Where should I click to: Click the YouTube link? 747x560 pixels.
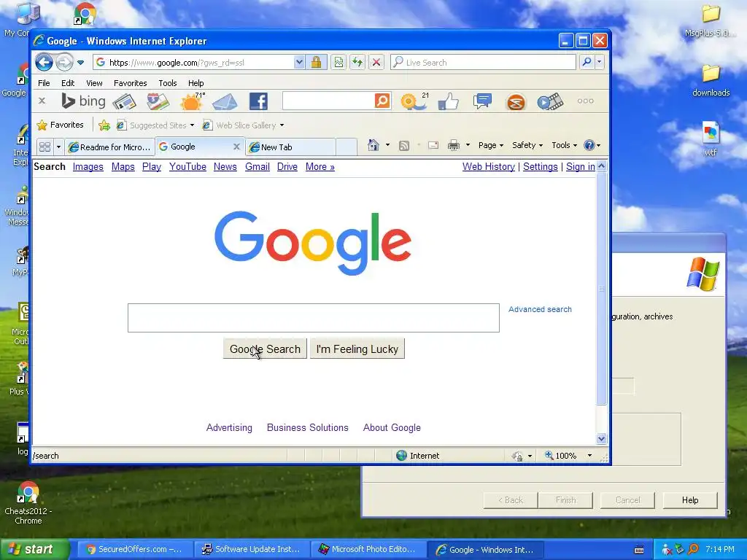click(x=187, y=167)
